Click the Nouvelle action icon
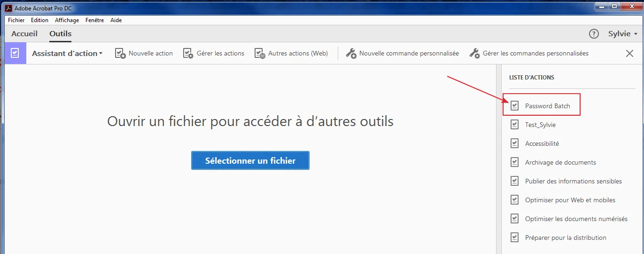Viewport: 644px width, 254px height. (120, 54)
